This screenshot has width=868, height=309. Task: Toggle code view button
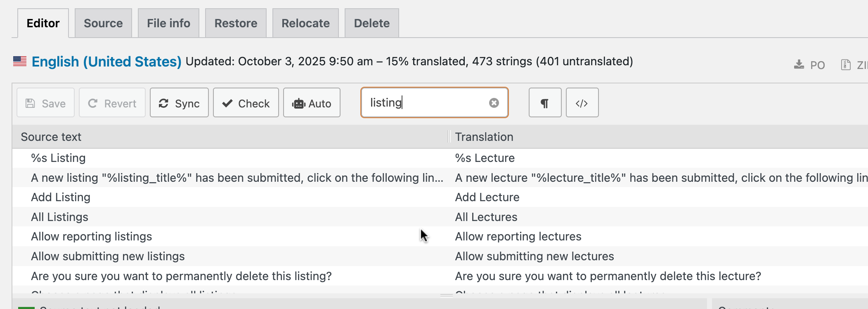pyautogui.click(x=582, y=103)
